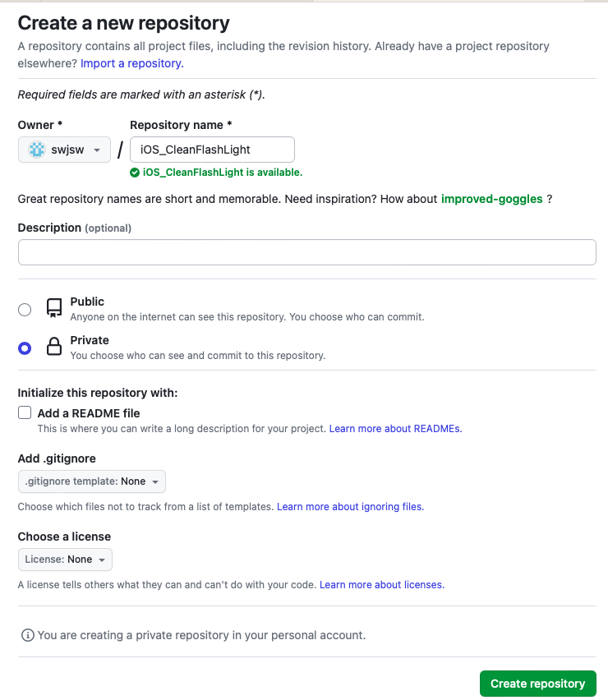The height and width of the screenshot is (700, 608).
Task: Open Learn more about ignoring files link
Action: [x=351, y=507]
